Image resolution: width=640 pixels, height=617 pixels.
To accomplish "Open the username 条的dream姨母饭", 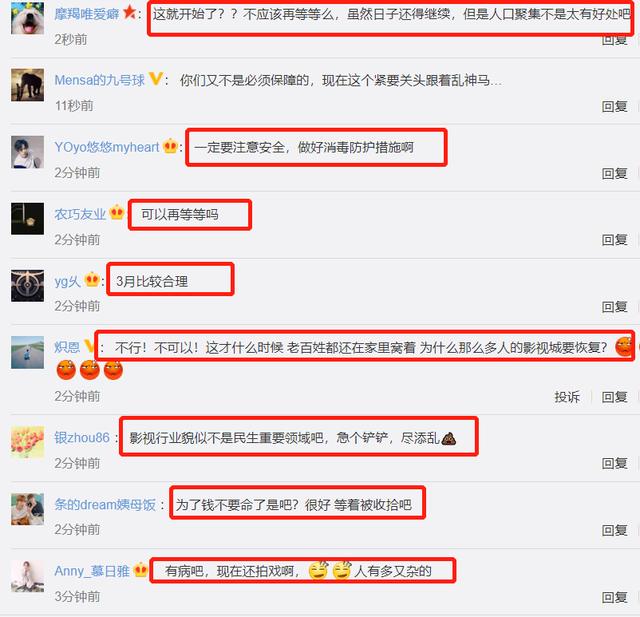I will point(105,505).
